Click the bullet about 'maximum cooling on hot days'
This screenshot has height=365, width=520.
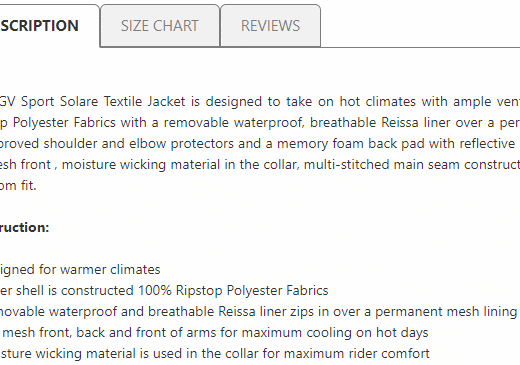coord(214,333)
